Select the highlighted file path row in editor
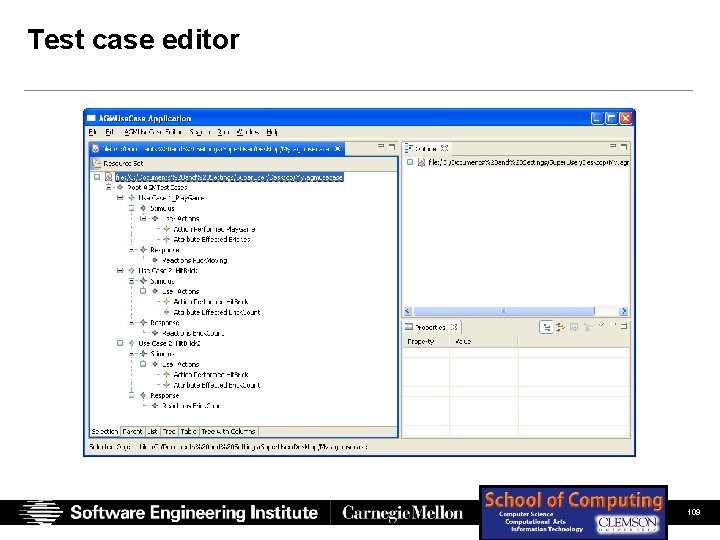This screenshot has width=720, height=540. (x=229, y=177)
